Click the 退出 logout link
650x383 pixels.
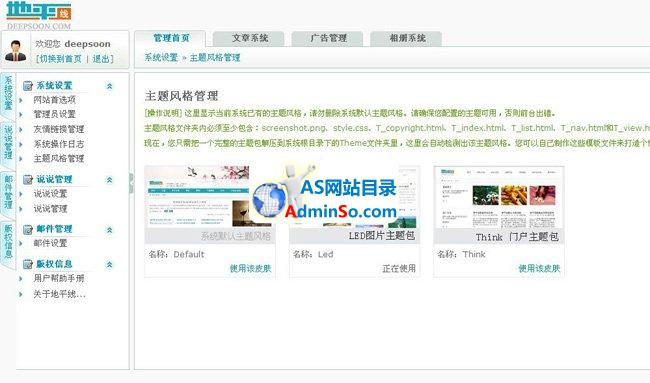(100, 59)
